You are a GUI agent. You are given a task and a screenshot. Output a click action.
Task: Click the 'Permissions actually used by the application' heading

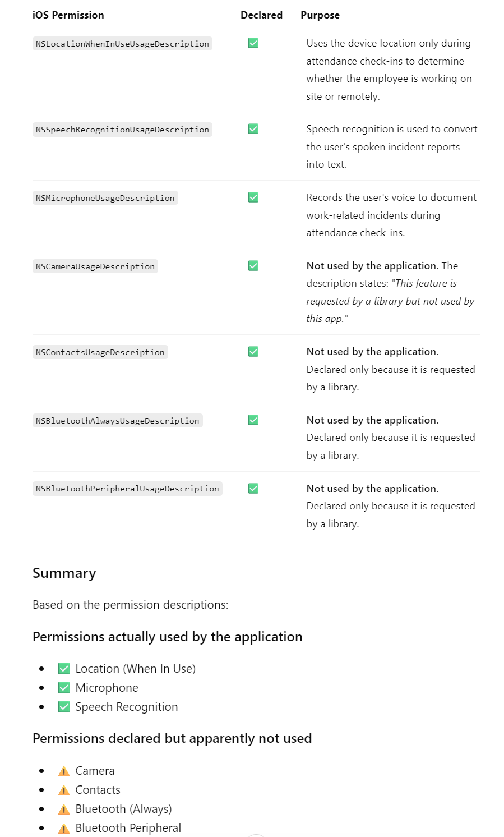[x=168, y=637]
